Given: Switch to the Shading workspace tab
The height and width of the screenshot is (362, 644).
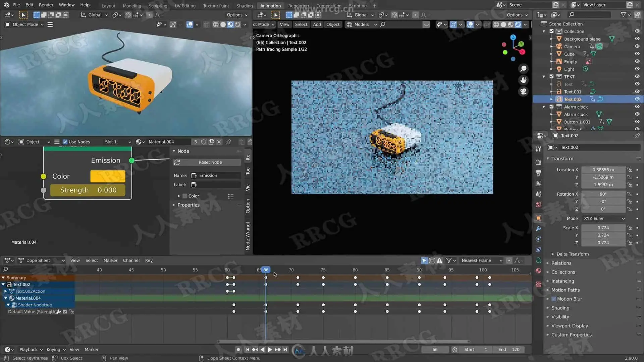Looking at the screenshot, I should tap(244, 6).
